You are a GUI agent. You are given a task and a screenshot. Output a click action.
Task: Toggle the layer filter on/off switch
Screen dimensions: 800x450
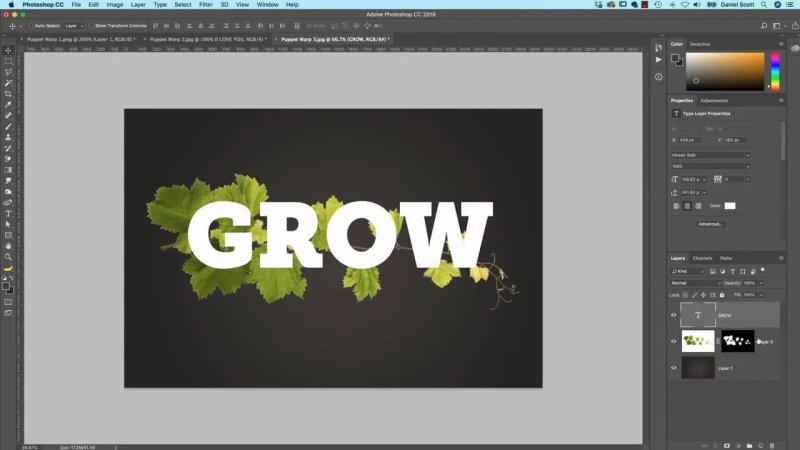763,270
